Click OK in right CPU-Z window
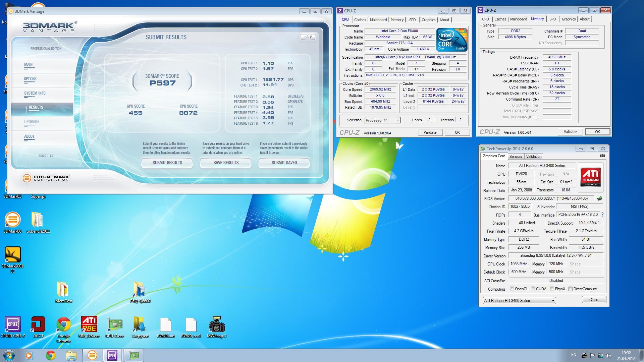Screen dimensions: 644x362 click(x=597, y=132)
